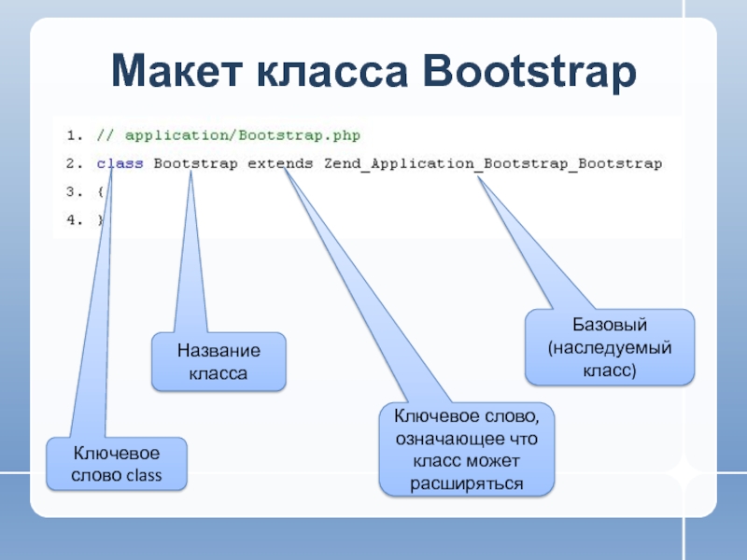Select the "Ключевое слово, означающее что класс может расширяться" callout

pyautogui.click(x=466, y=449)
